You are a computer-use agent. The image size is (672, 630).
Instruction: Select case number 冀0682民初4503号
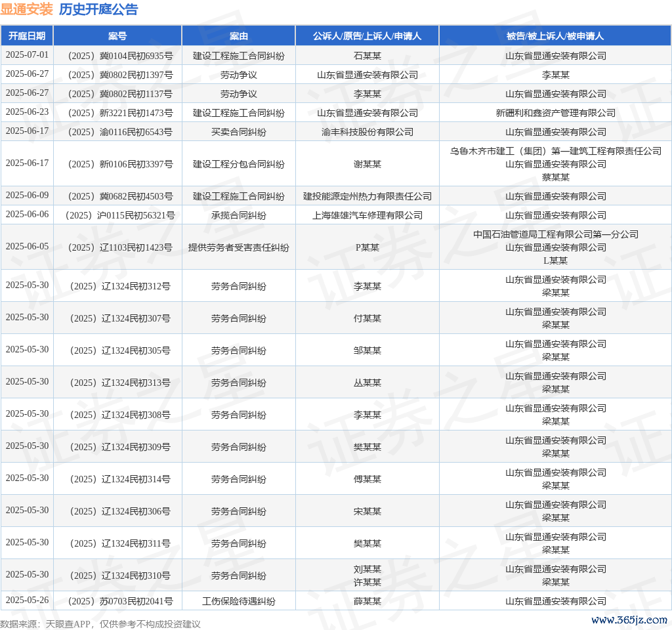tap(121, 196)
